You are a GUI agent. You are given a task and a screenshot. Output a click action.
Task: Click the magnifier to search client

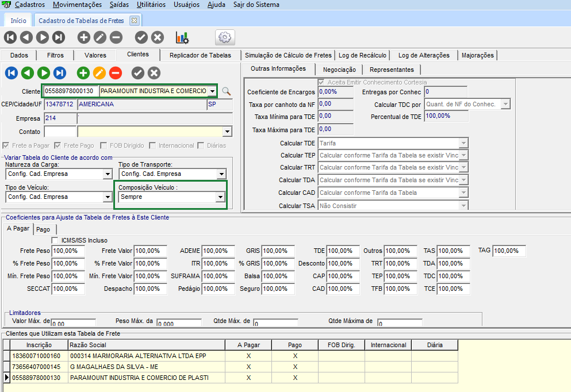(x=226, y=91)
